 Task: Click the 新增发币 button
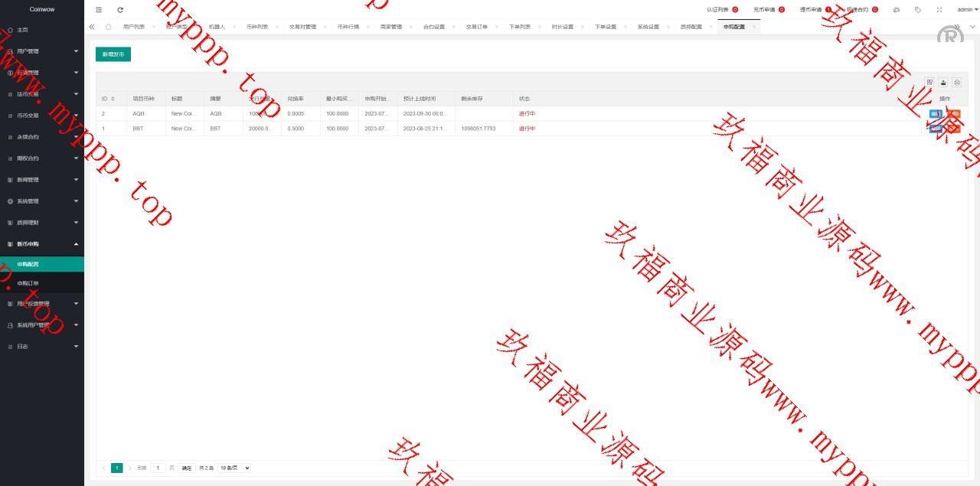coord(113,54)
